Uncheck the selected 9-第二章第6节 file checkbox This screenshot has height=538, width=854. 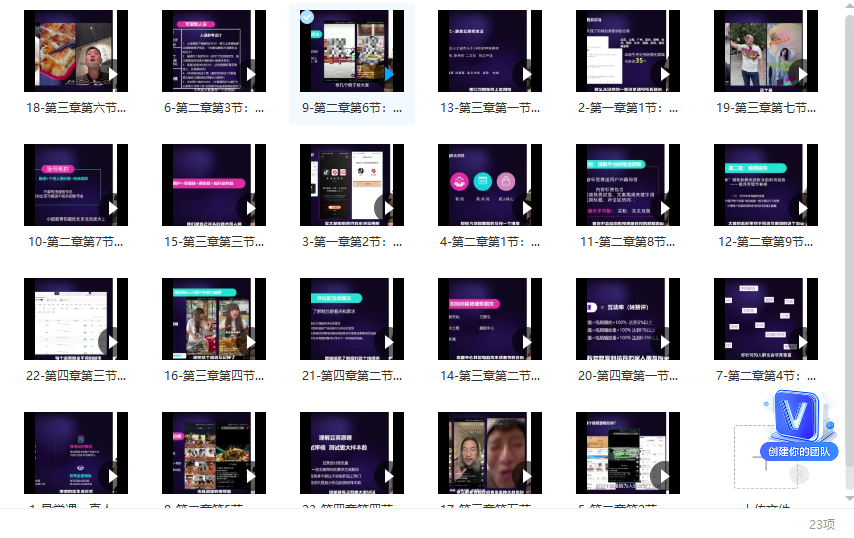[307, 17]
